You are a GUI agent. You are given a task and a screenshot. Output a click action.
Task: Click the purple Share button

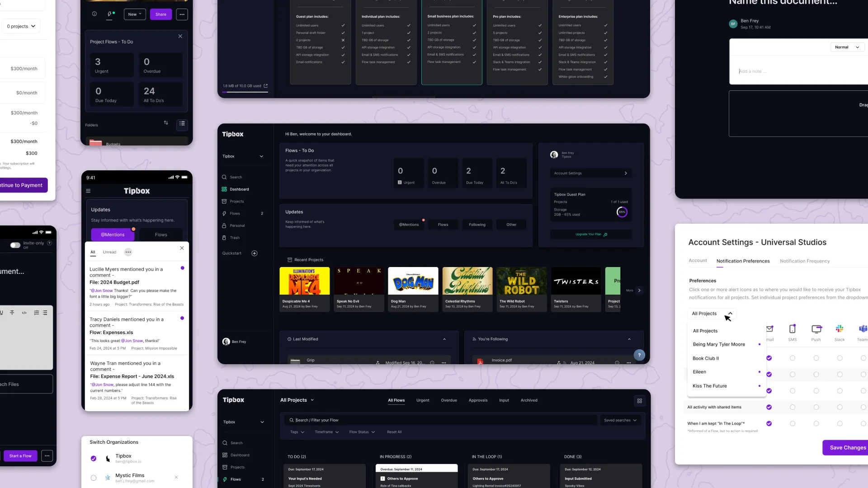pos(161,14)
